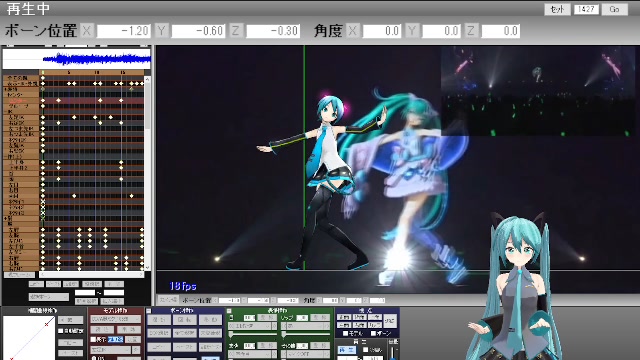Click the blue audio waveform display
Image resolution: width=640 pixels, height=360 pixels.
[77, 59]
